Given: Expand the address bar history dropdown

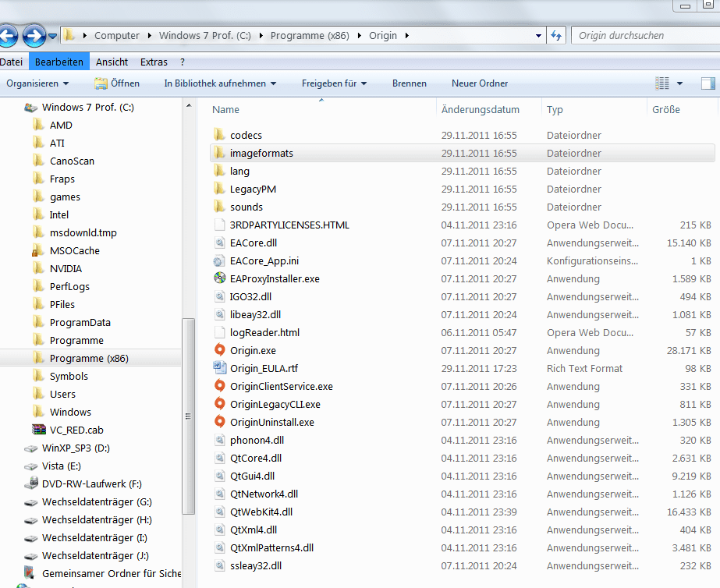Looking at the screenshot, I should (x=538, y=36).
